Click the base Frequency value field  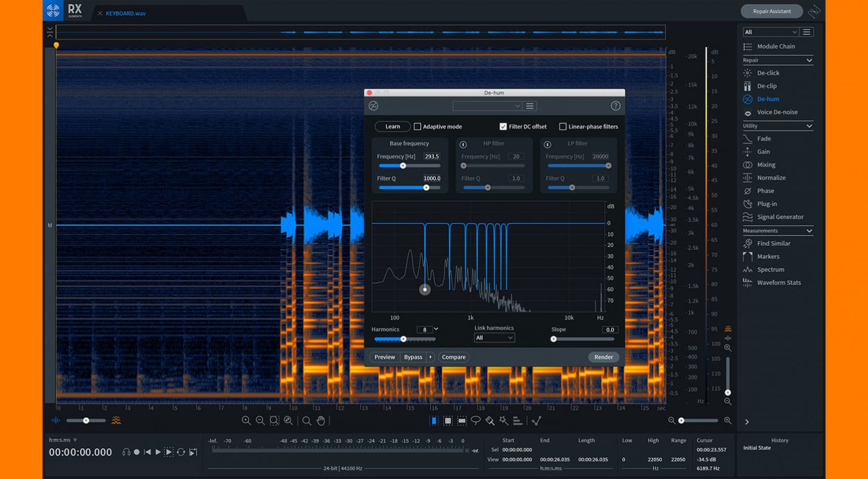(432, 156)
